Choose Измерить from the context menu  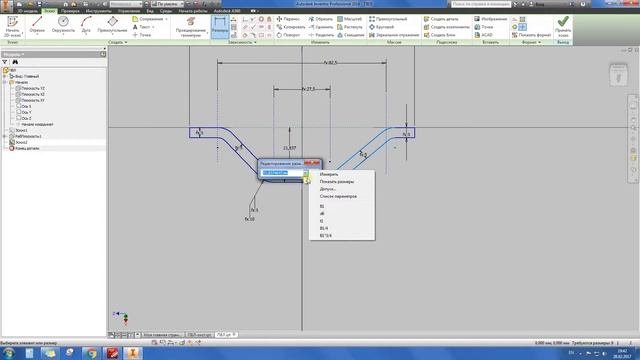point(329,174)
